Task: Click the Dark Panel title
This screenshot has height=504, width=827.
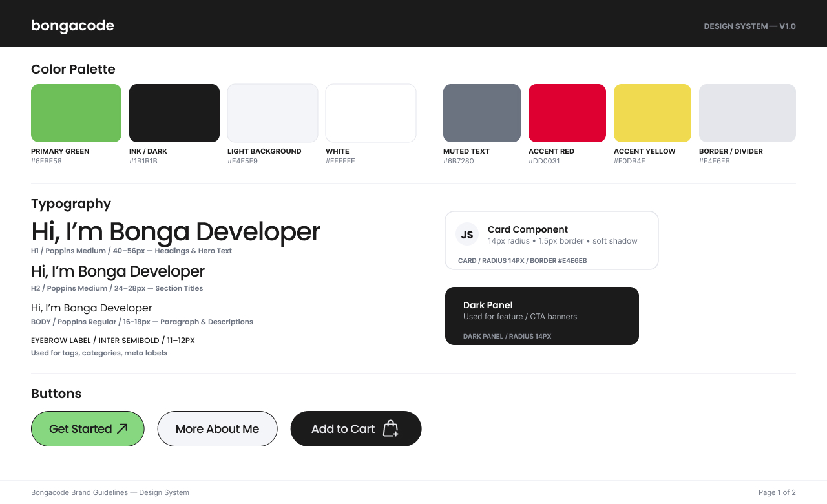Action: pyautogui.click(x=488, y=305)
